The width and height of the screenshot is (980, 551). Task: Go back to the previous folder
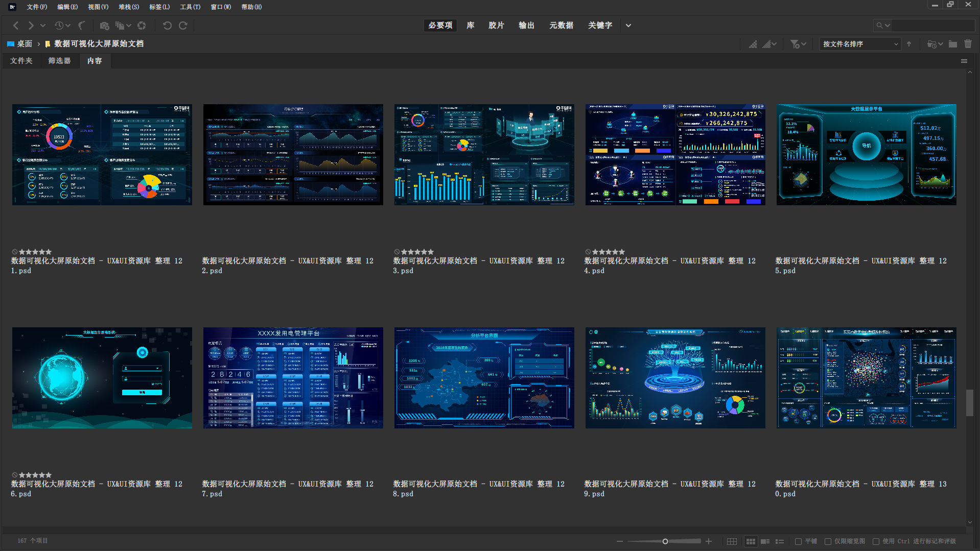click(x=16, y=26)
